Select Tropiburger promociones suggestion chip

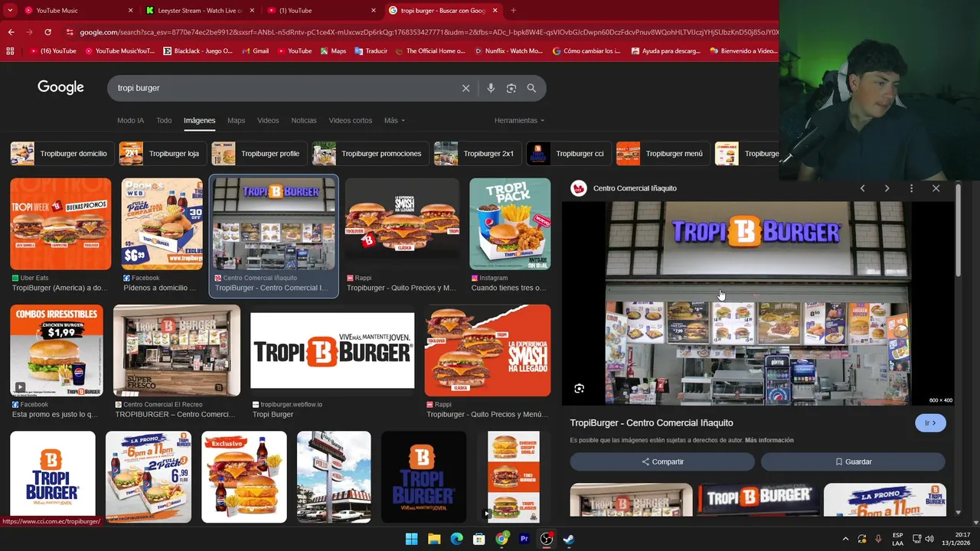(x=370, y=153)
